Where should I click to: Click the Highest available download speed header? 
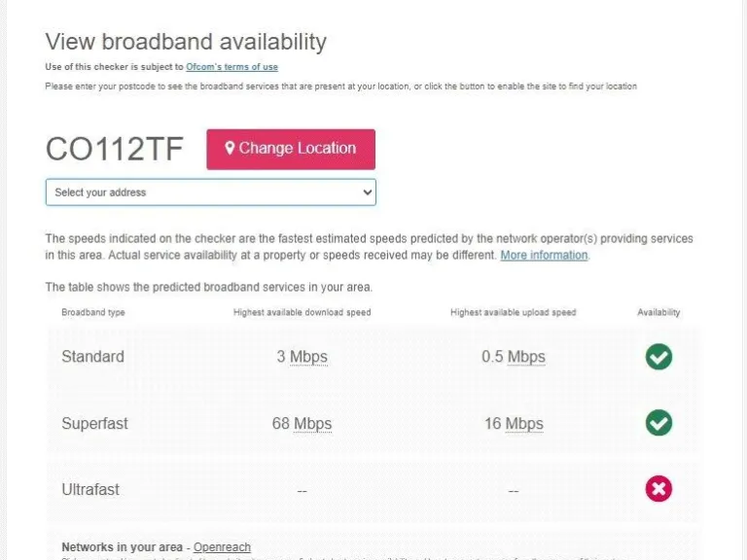tap(302, 313)
